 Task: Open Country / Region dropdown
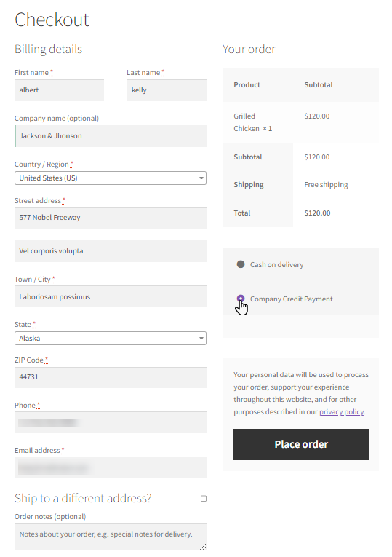point(111,178)
